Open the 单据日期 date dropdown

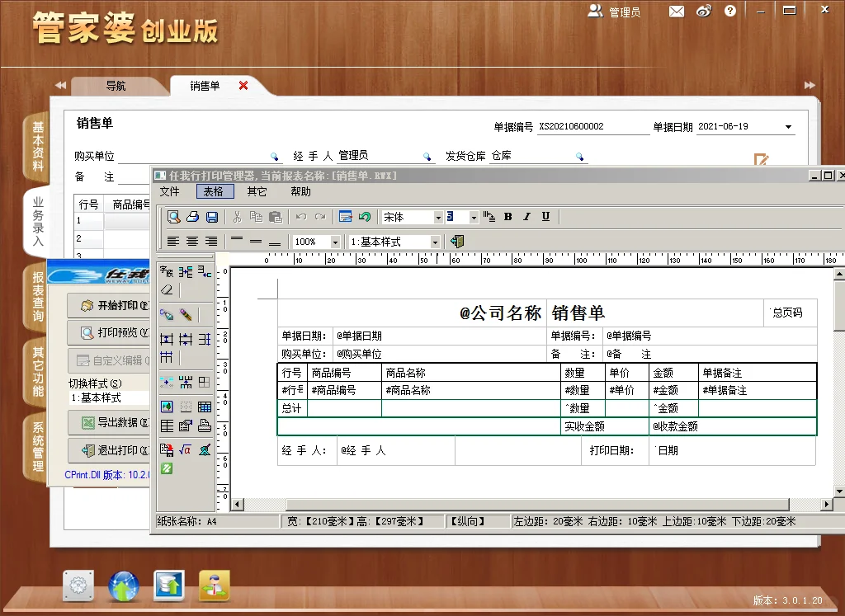click(788, 126)
